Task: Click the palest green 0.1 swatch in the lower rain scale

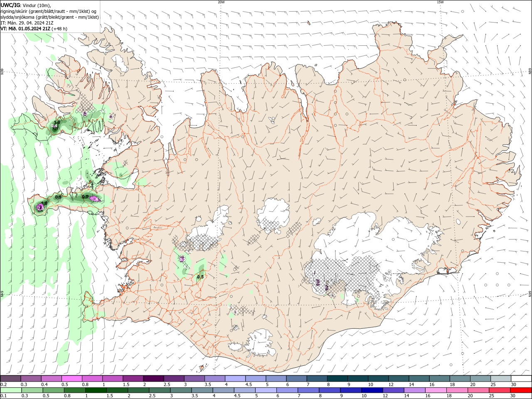Action: point(11,390)
